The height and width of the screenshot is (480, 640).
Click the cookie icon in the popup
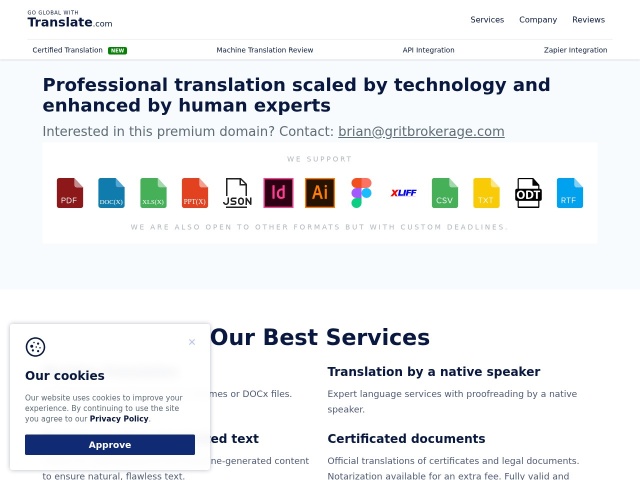[36, 347]
